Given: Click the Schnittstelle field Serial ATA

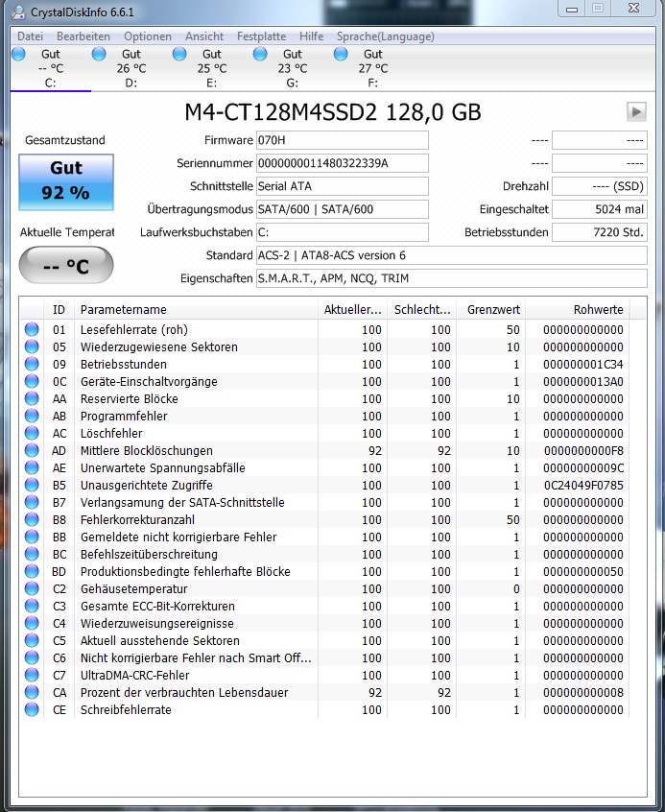Looking at the screenshot, I should point(343,186).
